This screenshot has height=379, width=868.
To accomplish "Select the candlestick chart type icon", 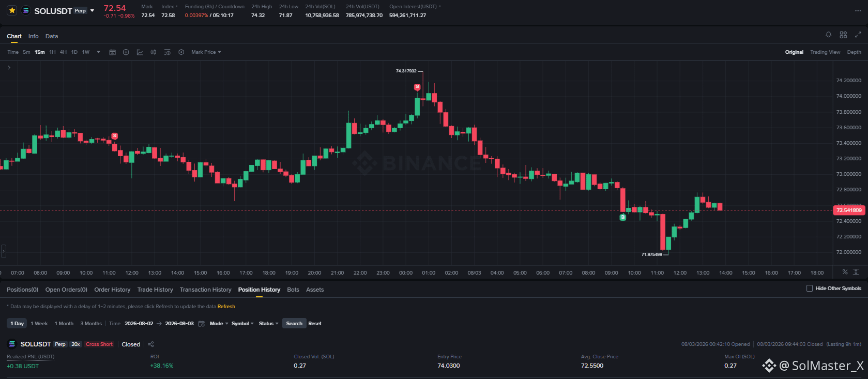I will click(x=154, y=52).
